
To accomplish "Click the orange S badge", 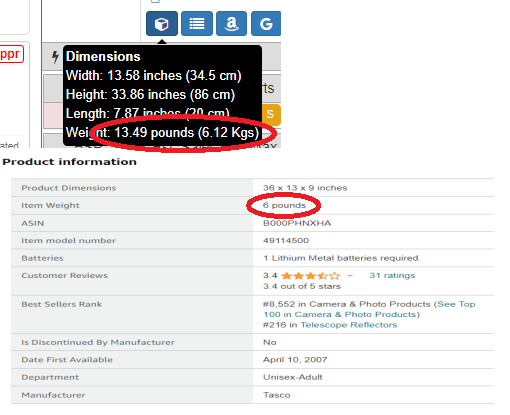I will 271,114.
